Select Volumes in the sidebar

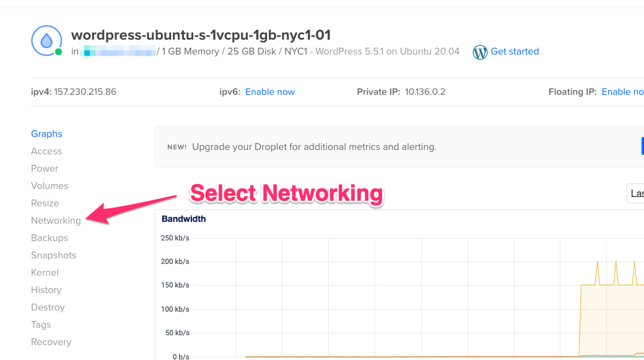point(50,186)
